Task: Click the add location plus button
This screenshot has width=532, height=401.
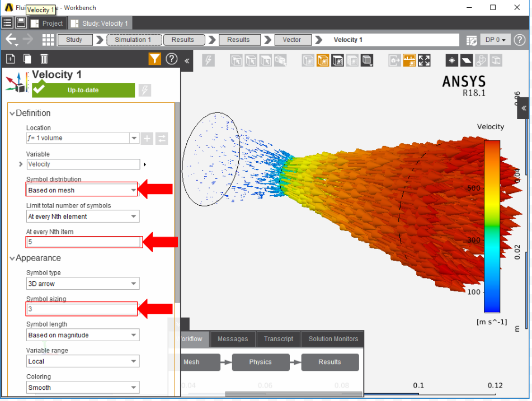Action: pos(147,138)
